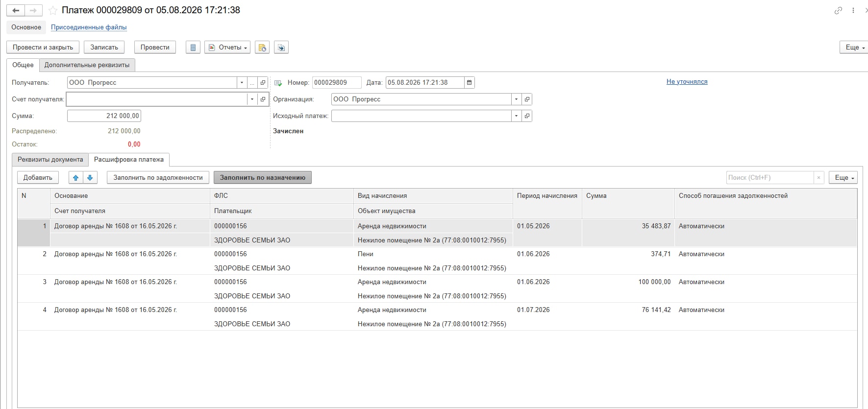Viewport: 868px width, 409px height.
Task: Expand the Исходный платеж dropdown
Action: click(x=516, y=116)
